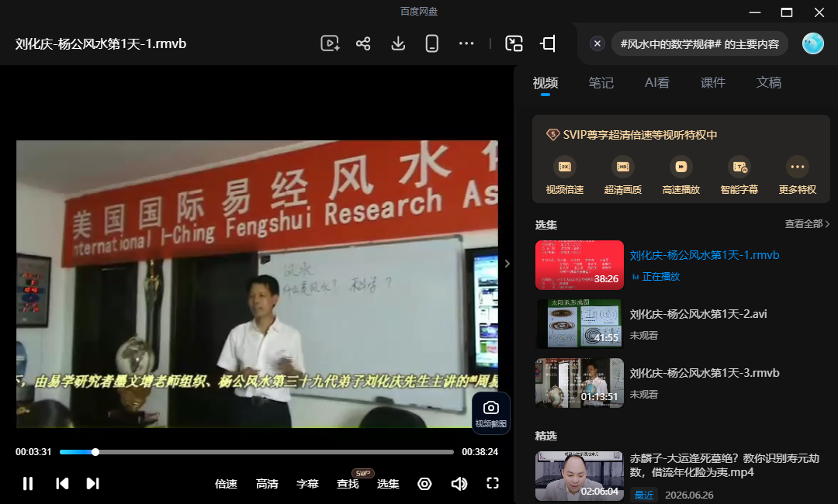
Task: Click the video title 刘化庆-杨公风水第1天-1.rmvb in header
Action: [x=100, y=43]
